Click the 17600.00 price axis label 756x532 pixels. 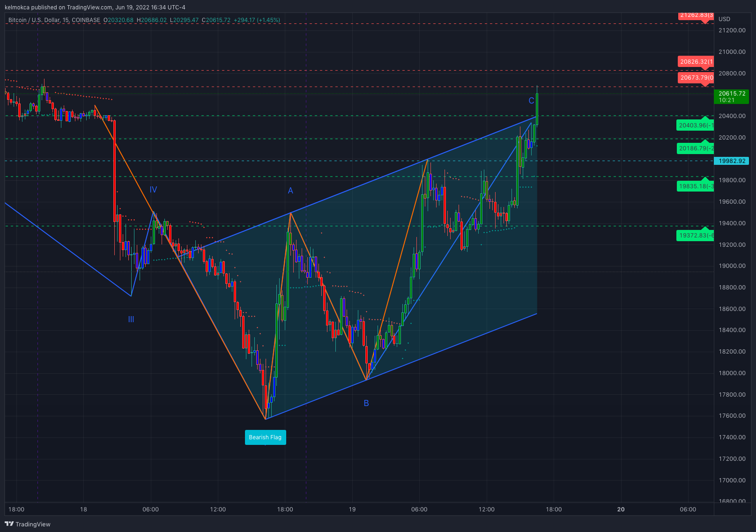pyautogui.click(x=732, y=416)
